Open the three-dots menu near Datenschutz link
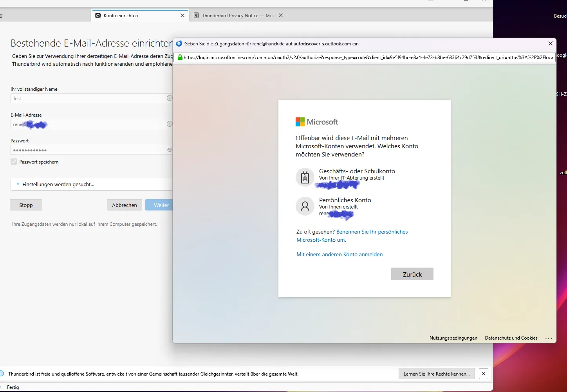The image size is (567, 392). tap(549, 338)
